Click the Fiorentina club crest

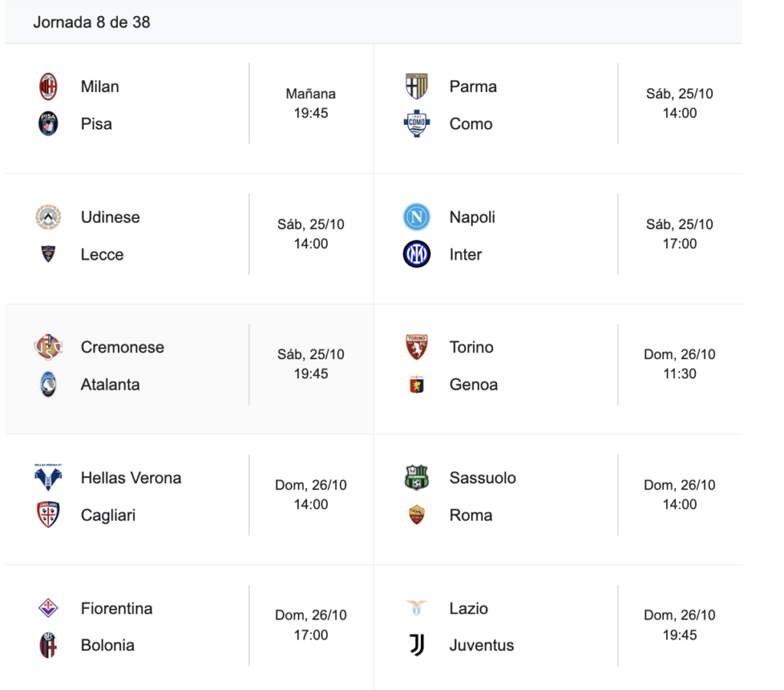tap(48, 609)
